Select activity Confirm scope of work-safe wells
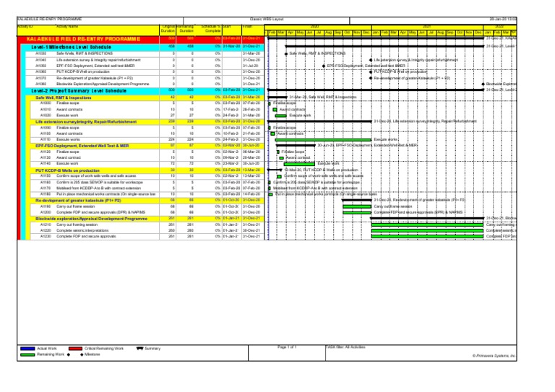 tap(147, 176)
